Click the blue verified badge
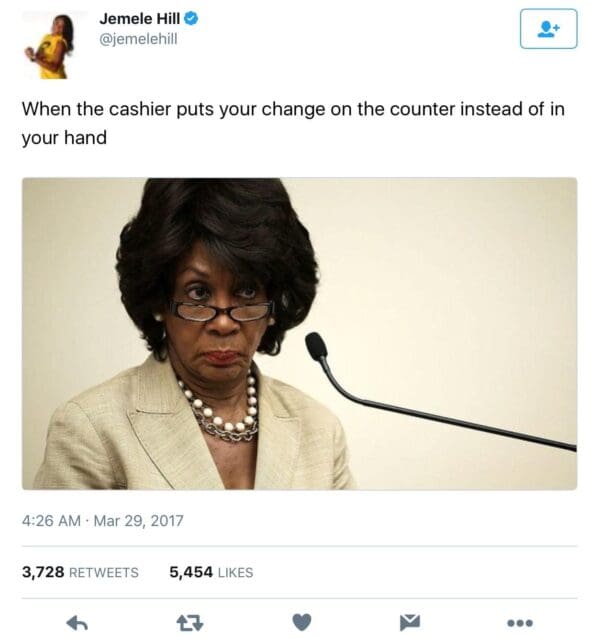The image size is (600, 639). (192, 18)
